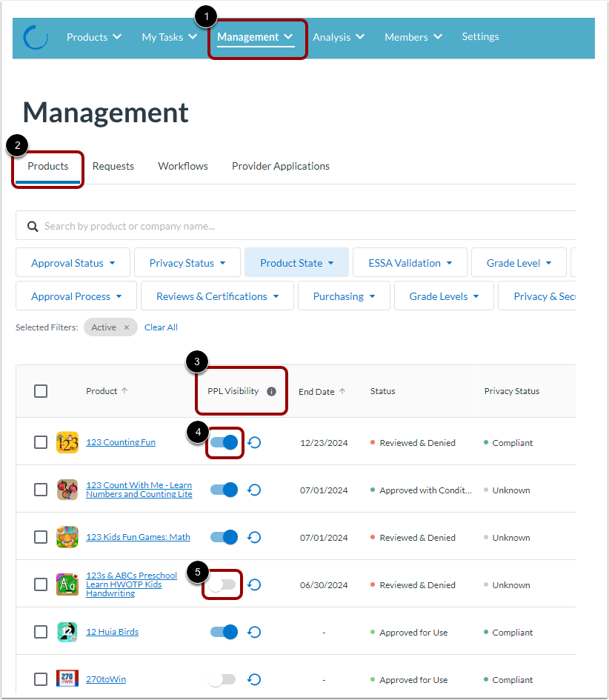Click the 270toWin product thumbnail

pos(67,679)
